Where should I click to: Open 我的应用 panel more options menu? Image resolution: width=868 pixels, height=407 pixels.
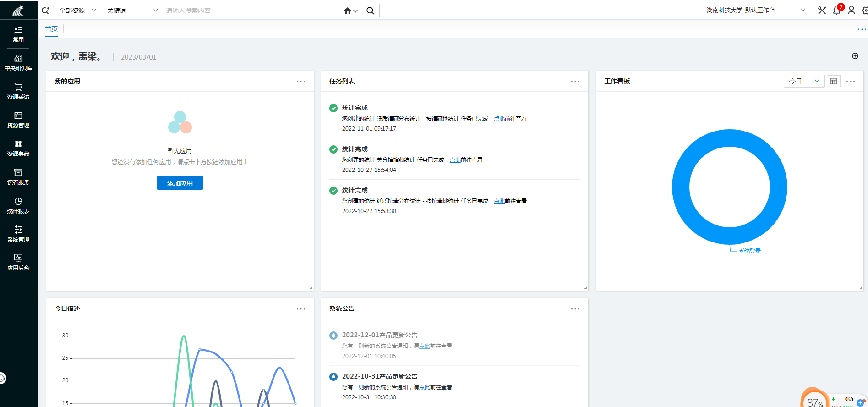(300, 82)
